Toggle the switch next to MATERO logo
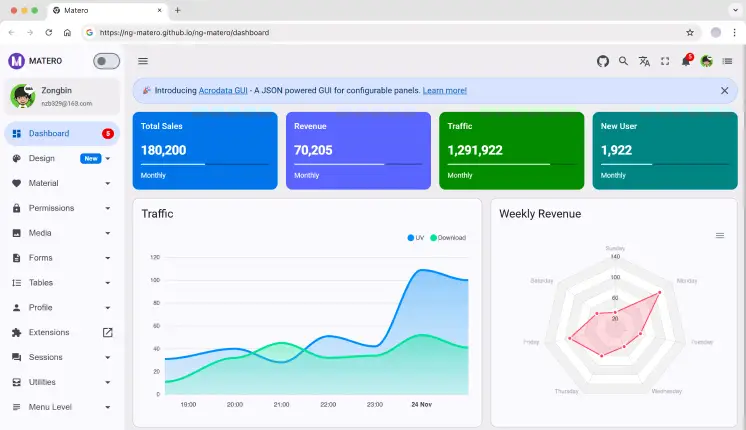746x430 pixels. (106, 61)
